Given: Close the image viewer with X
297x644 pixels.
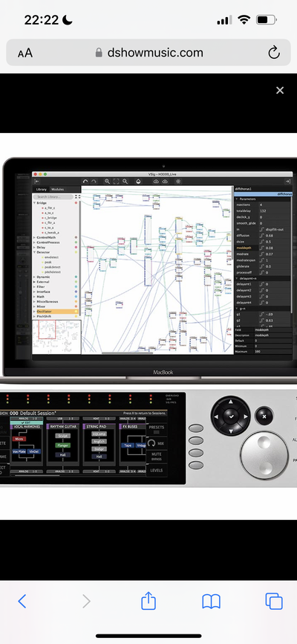Looking at the screenshot, I should 280,91.
